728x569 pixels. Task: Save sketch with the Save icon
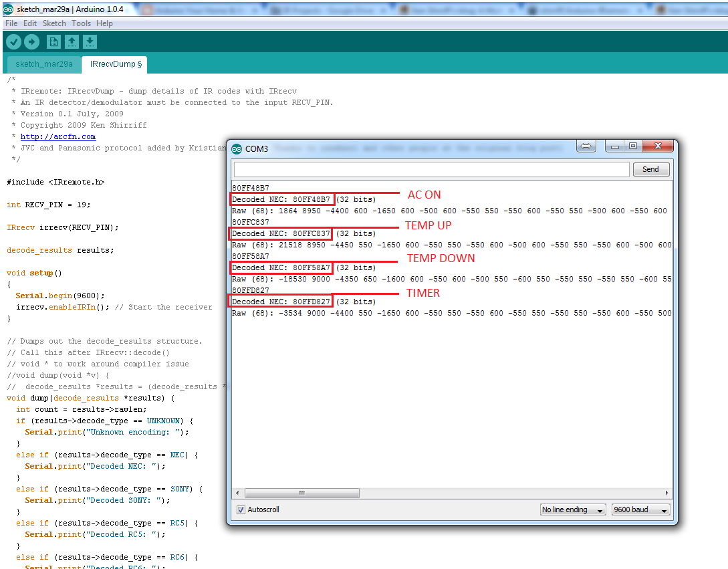coord(90,42)
